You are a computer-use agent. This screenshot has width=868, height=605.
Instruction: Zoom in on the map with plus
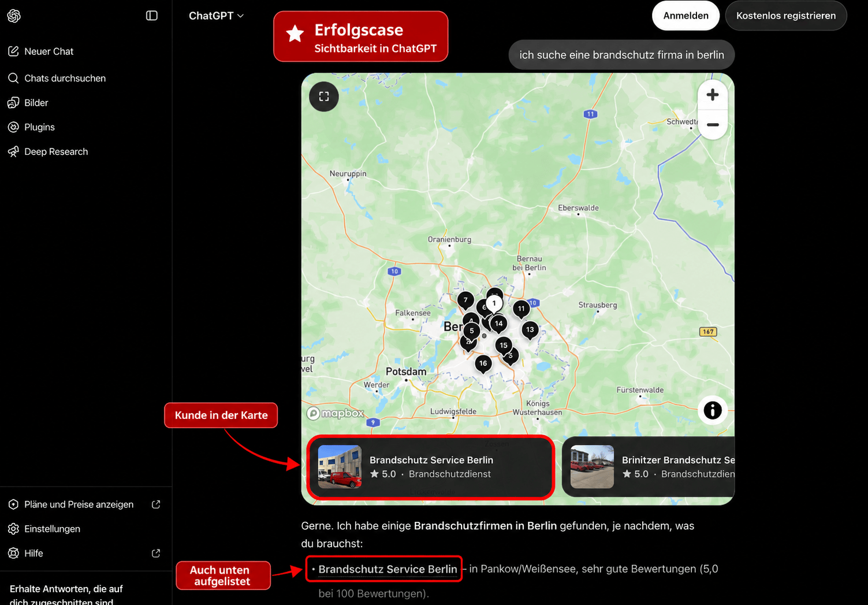point(713,95)
